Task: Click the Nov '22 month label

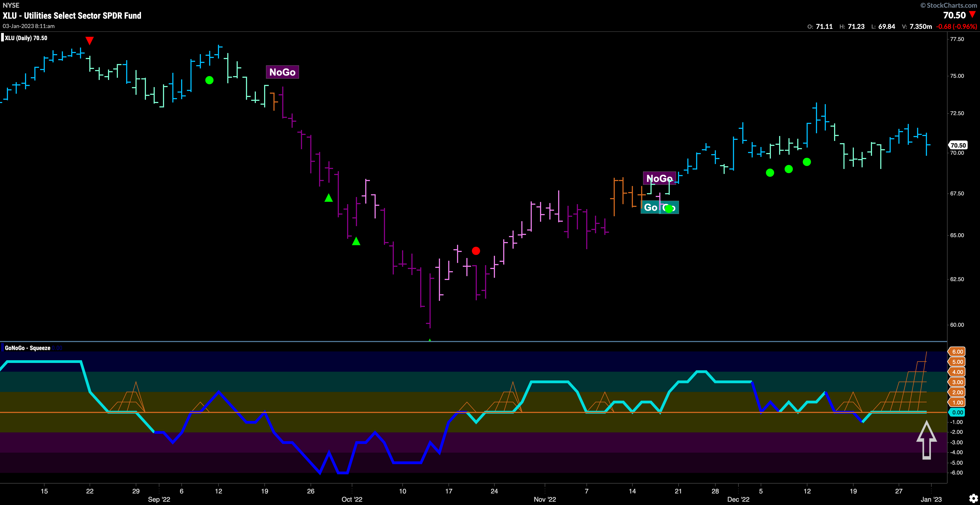Action: pyautogui.click(x=545, y=499)
